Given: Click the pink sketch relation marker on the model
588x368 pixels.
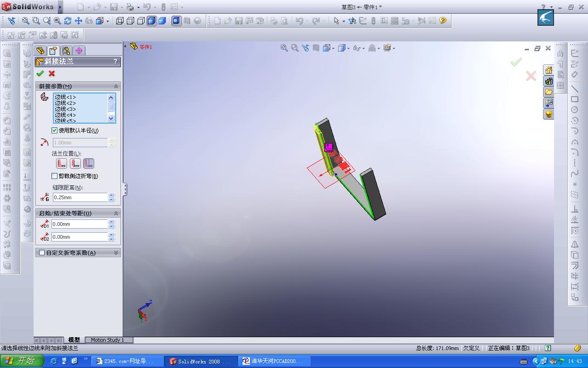Looking at the screenshot, I should point(328,147).
